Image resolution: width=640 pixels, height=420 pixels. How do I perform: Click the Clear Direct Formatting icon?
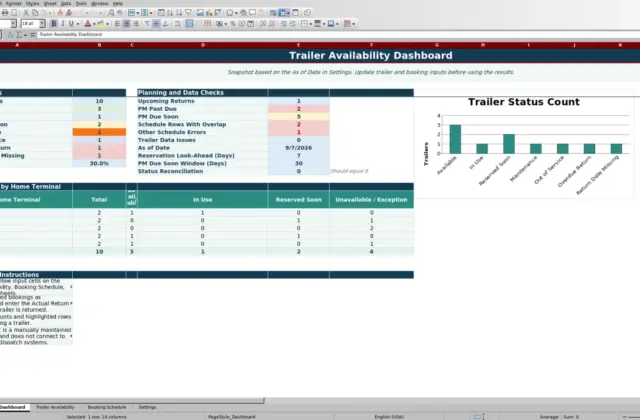coord(69,13)
